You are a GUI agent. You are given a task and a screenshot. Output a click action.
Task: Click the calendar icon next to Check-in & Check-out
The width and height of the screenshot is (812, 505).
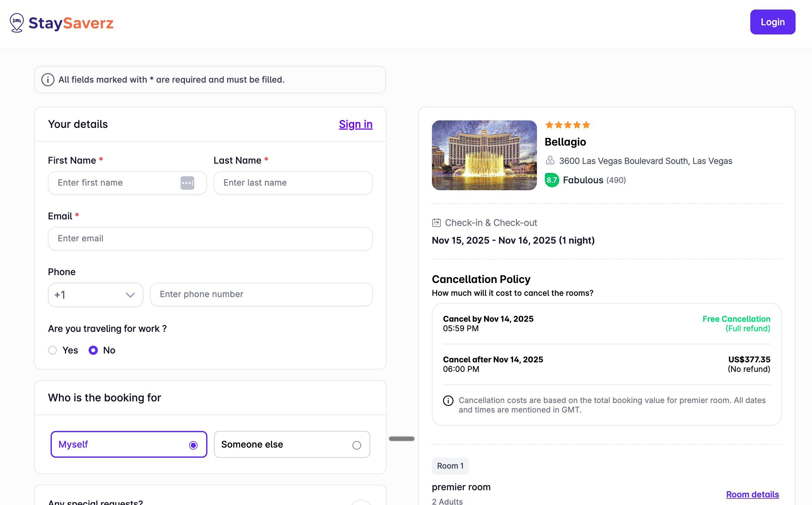[437, 222]
